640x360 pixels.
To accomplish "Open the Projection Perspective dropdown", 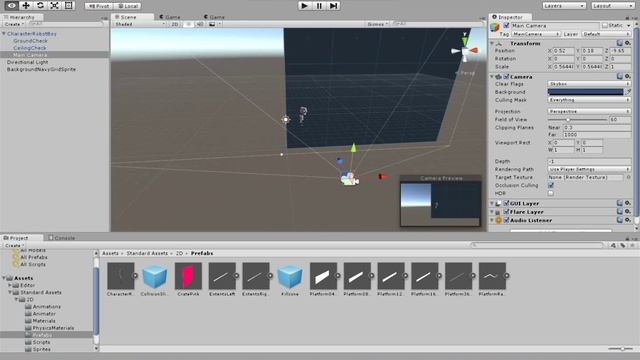I will [589, 111].
